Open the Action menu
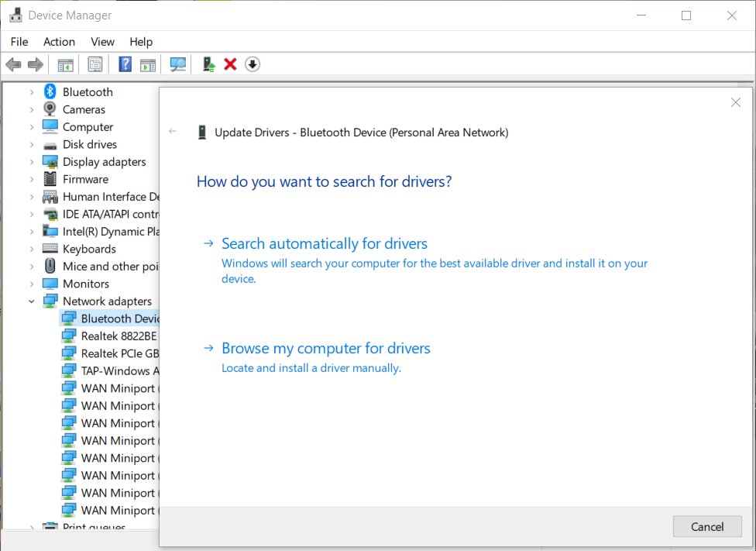756x551 pixels. click(59, 41)
